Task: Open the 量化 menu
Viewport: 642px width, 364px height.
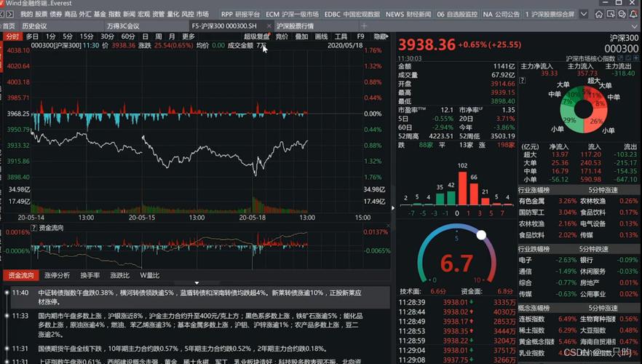Action: coord(173,14)
